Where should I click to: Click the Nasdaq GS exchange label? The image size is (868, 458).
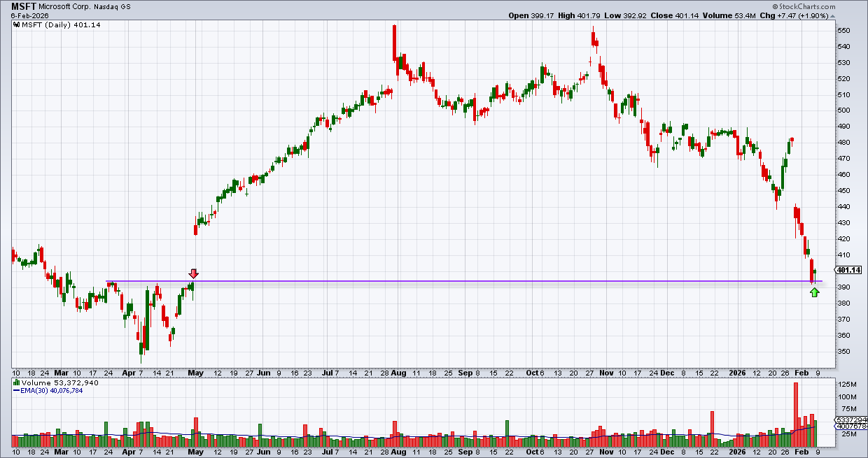click(112, 6)
